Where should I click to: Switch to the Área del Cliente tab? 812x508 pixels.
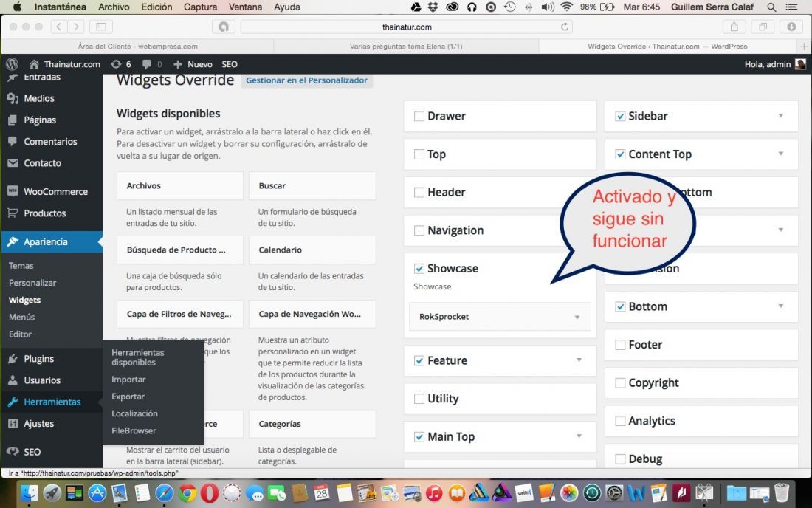coord(137,47)
